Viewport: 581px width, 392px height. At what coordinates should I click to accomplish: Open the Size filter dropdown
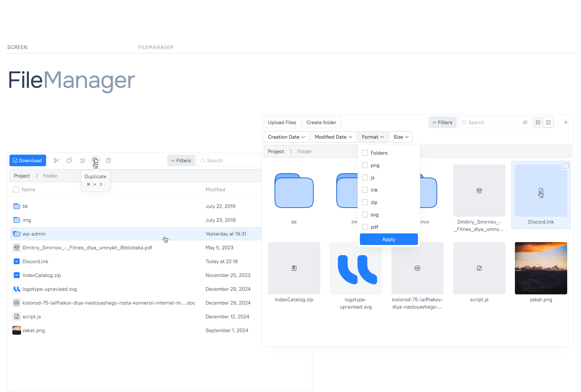click(x=401, y=137)
